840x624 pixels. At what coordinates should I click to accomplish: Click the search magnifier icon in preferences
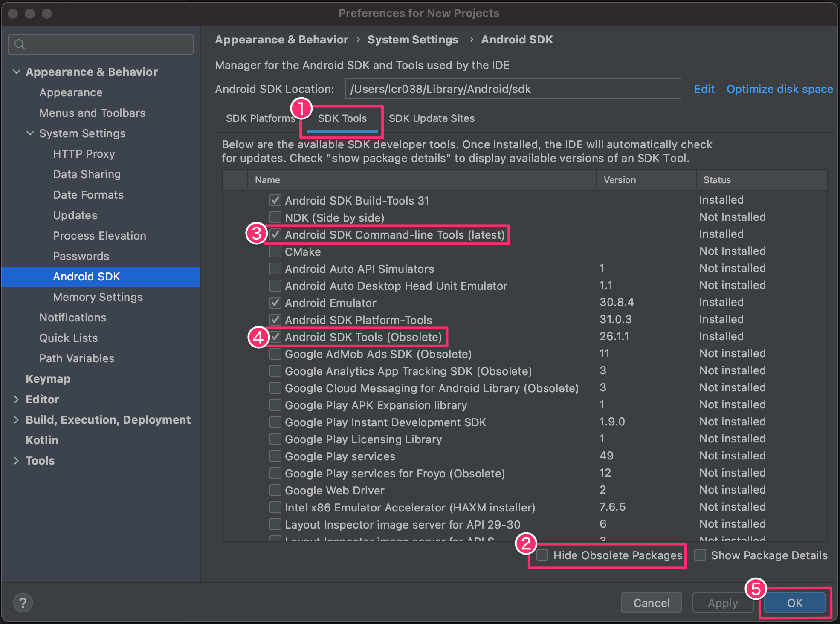click(19, 44)
